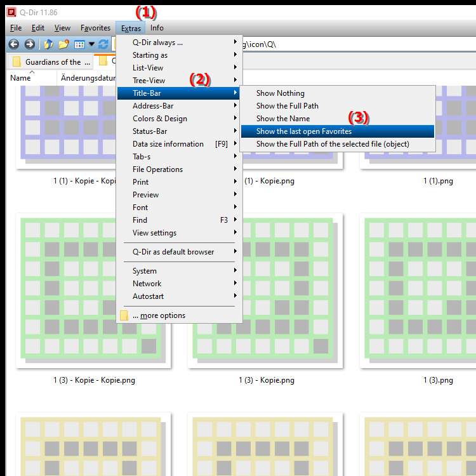Open the Preview submenu
This screenshot has width=476, height=476.
pyautogui.click(x=180, y=195)
